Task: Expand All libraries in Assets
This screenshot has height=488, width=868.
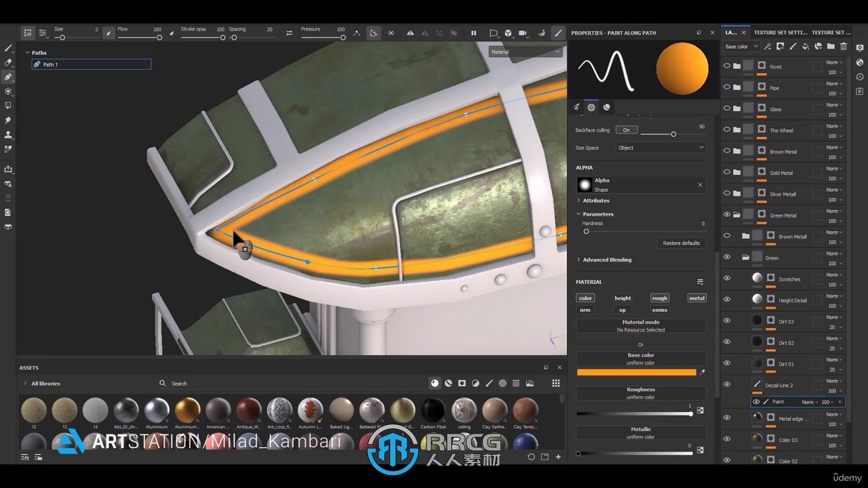Action: 25,384
